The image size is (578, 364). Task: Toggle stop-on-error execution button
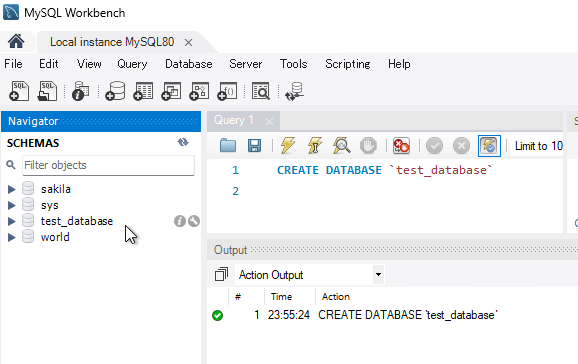(x=401, y=146)
